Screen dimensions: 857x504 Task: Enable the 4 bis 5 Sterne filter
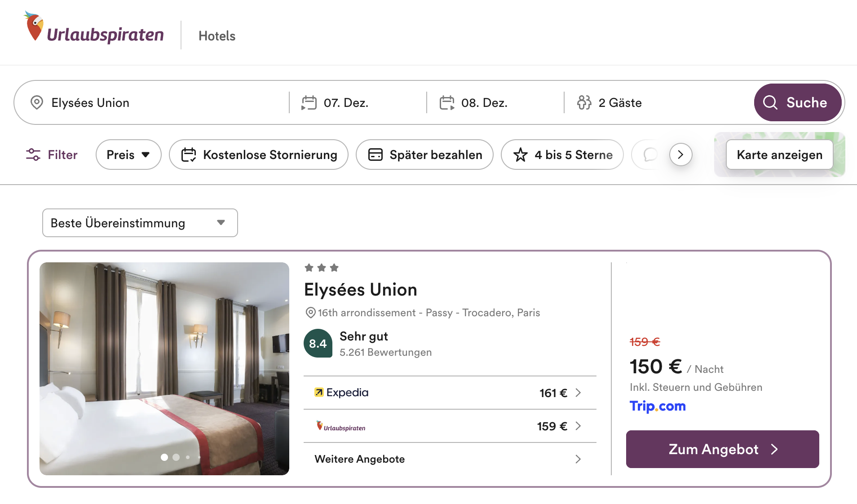click(562, 155)
